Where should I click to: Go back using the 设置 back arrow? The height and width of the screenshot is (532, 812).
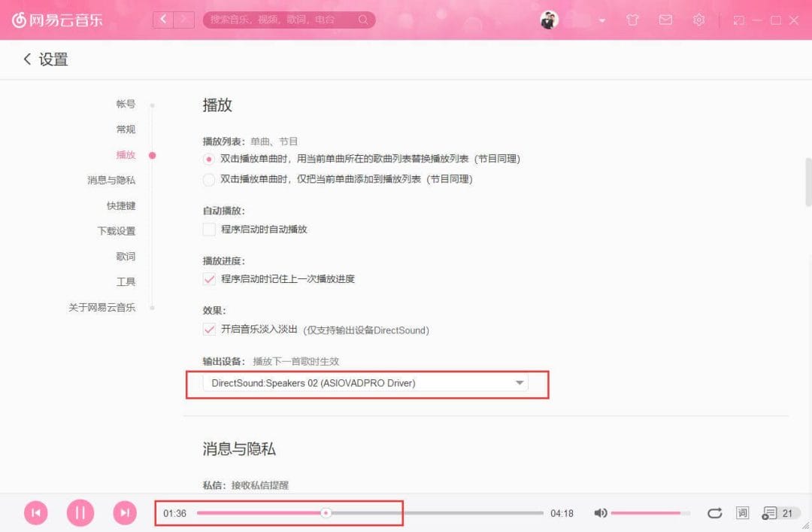click(x=26, y=59)
